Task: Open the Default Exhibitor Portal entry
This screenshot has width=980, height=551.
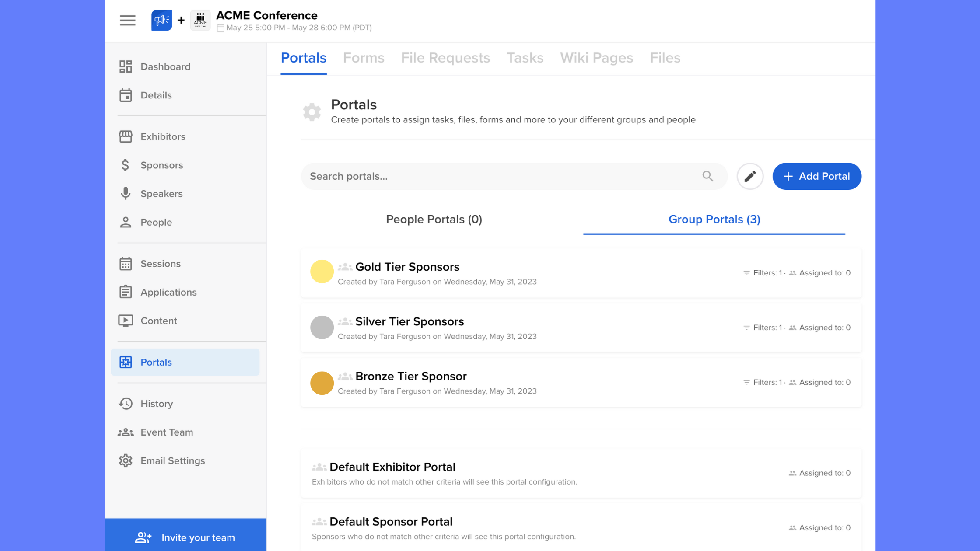Action: click(x=392, y=467)
